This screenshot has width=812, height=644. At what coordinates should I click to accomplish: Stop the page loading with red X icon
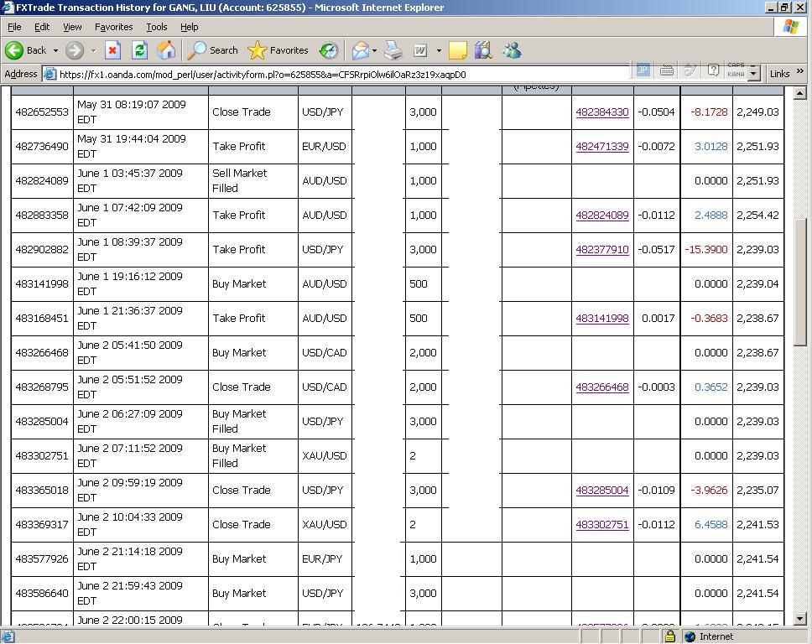[112, 50]
